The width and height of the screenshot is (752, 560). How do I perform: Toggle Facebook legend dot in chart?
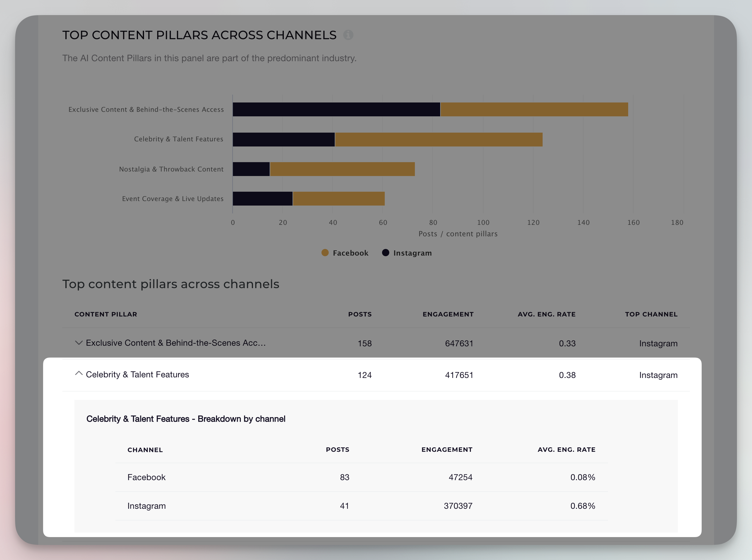click(325, 253)
